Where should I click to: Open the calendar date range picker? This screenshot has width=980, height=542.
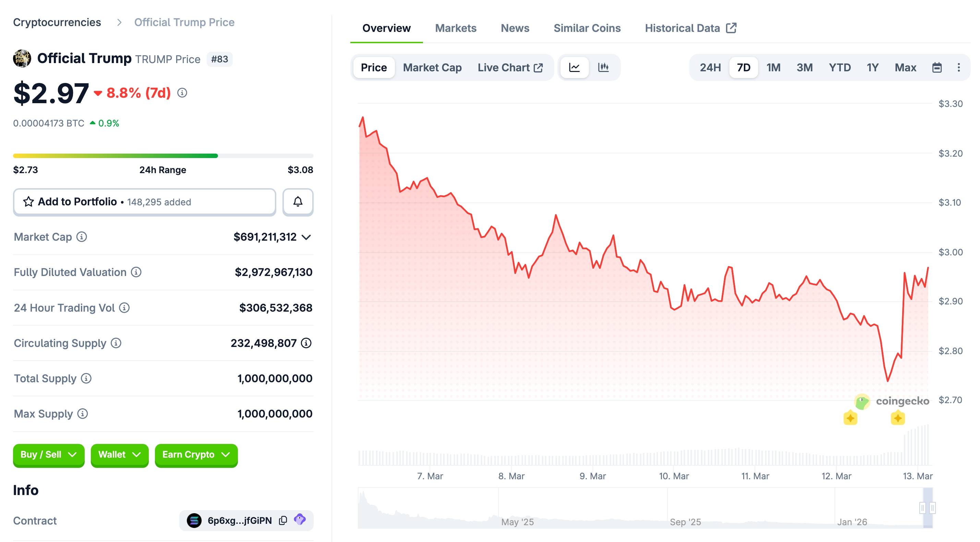coord(936,67)
